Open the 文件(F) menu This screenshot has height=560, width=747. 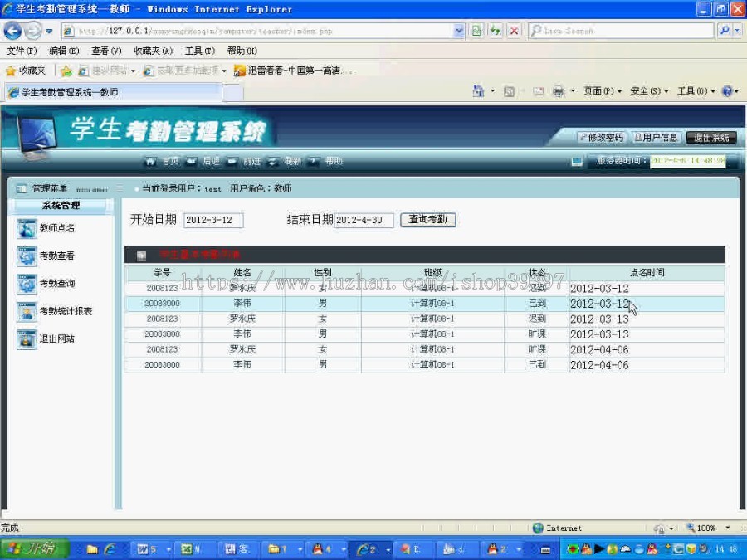[22, 51]
